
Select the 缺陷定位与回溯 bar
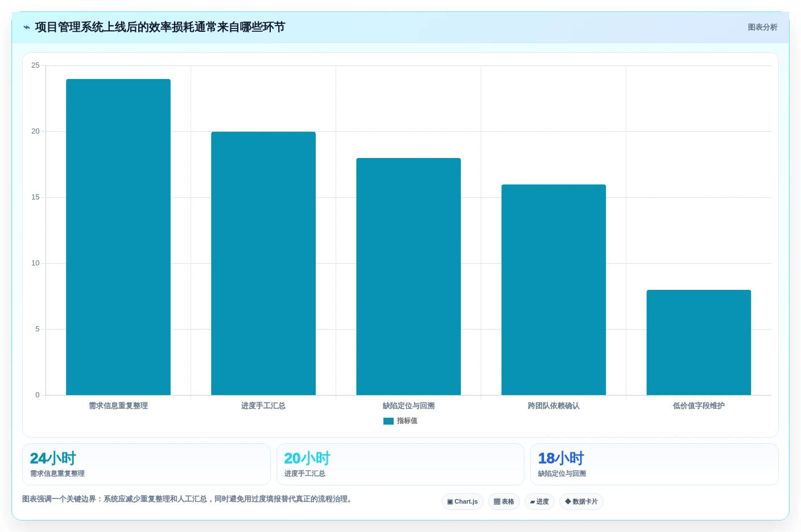(408, 276)
